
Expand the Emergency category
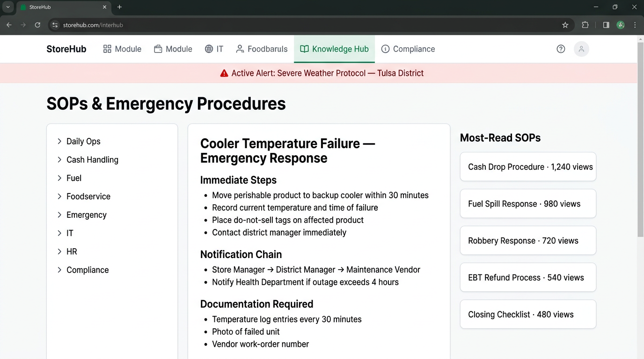pos(82,215)
